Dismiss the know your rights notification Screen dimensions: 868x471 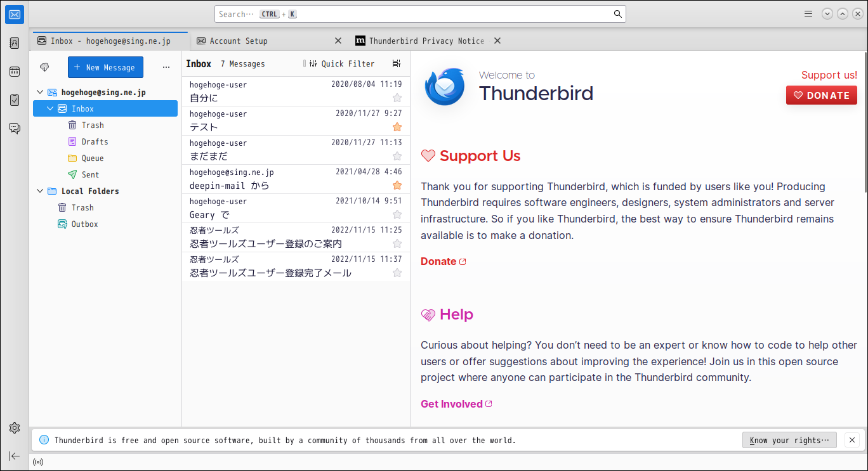point(853,440)
